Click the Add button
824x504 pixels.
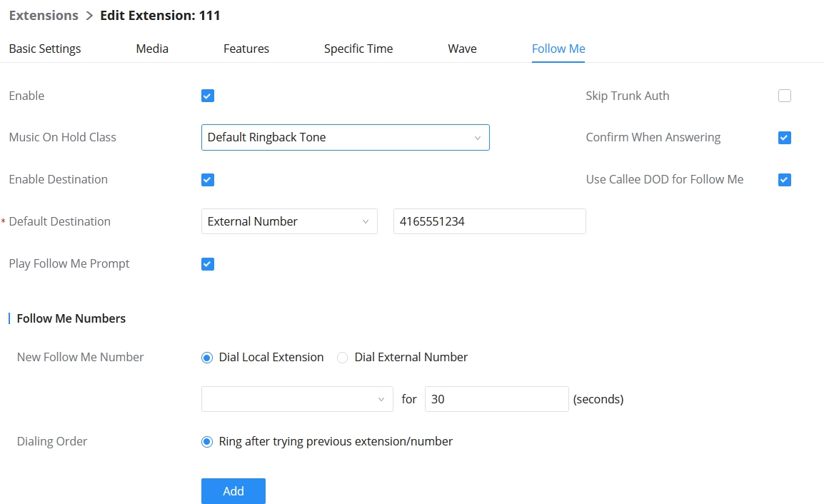click(x=233, y=491)
